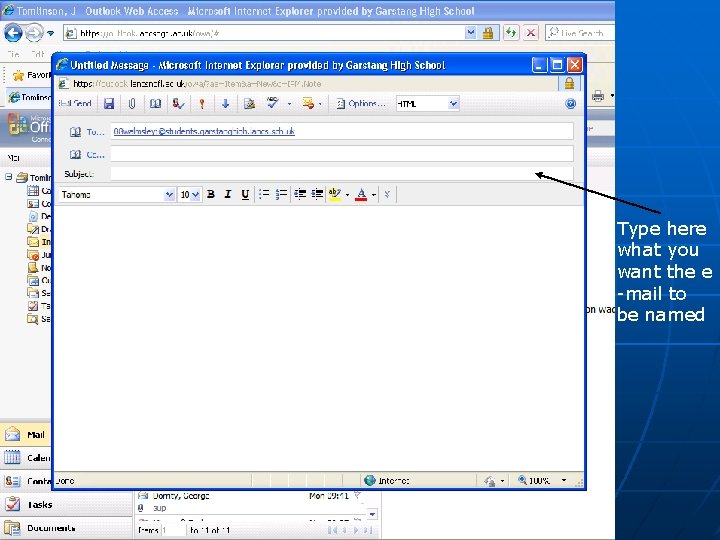The height and width of the screenshot is (540, 720).
Task: Save the draft with the floppy disk icon
Action: pos(109,103)
